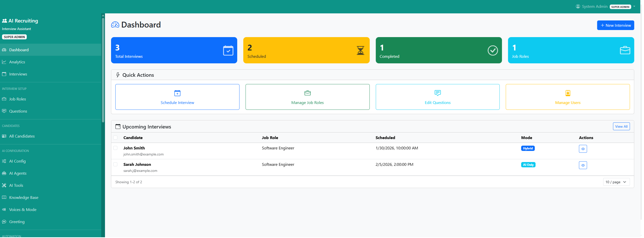644x238 pixels.
Task: Expand the Knowledge Base section
Action: coord(23,197)
